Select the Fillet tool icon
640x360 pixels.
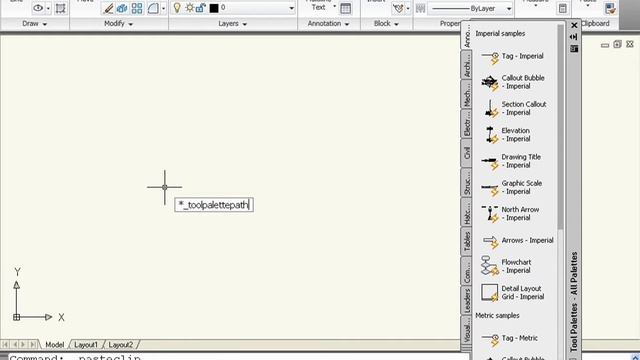[x=153, y=8]
